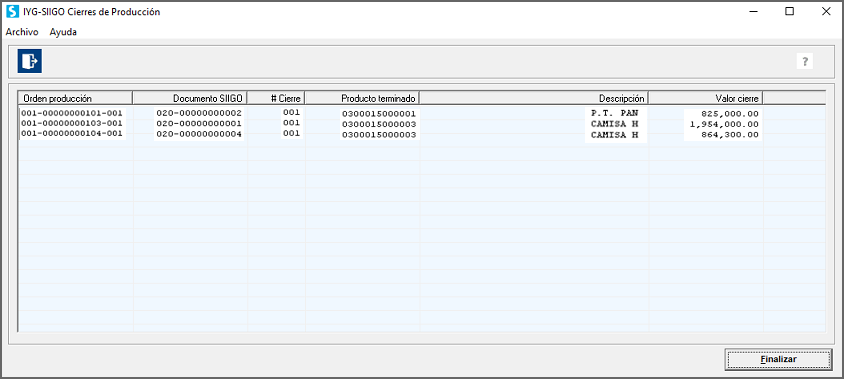Minimize the window
The height and width of the screenshot is (379, 844).
pos(753,11)
